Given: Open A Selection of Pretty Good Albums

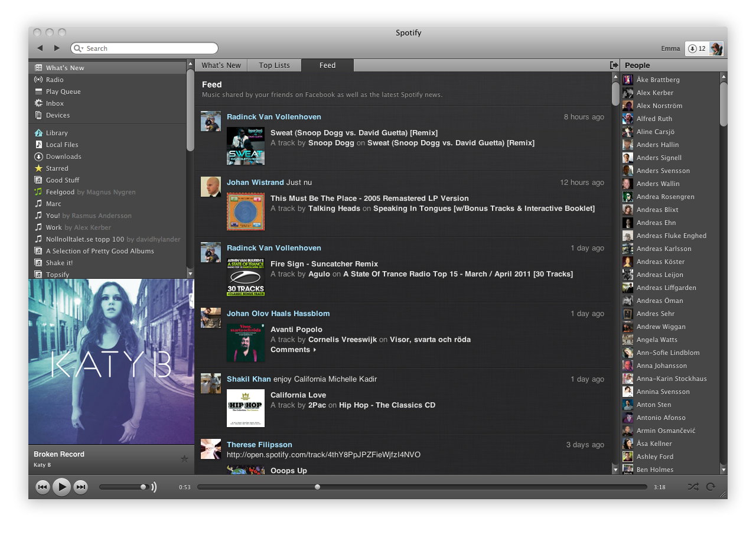Looking at the screenshot, I should [107, 251].
